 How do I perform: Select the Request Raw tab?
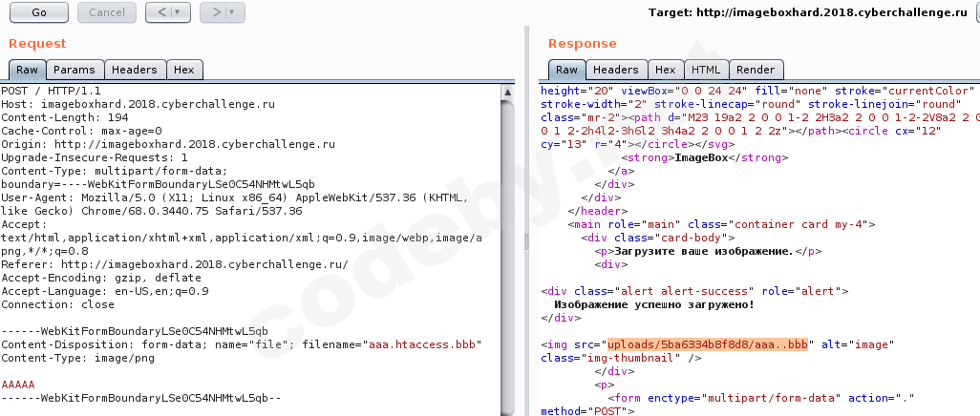[x=27, y=70]
